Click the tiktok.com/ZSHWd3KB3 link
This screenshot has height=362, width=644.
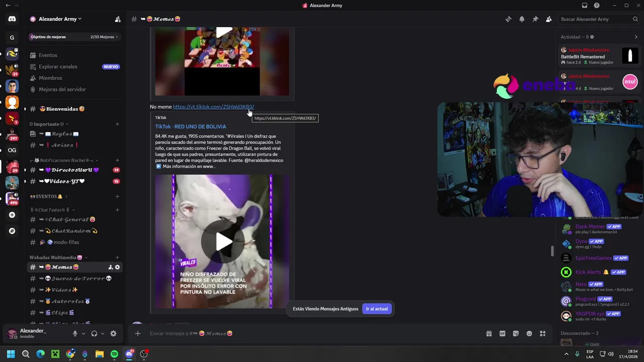[213, 107]
